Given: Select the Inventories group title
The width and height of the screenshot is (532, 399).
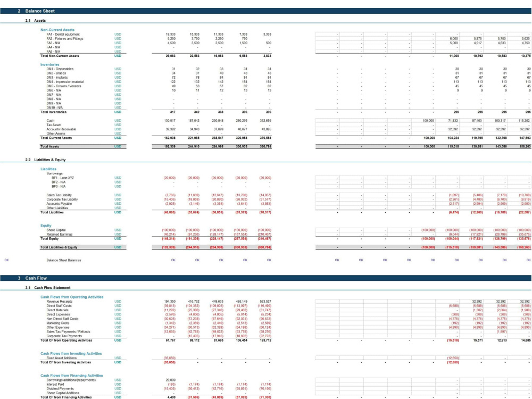Looking at the screenshot, I should [x=50, y=64].
